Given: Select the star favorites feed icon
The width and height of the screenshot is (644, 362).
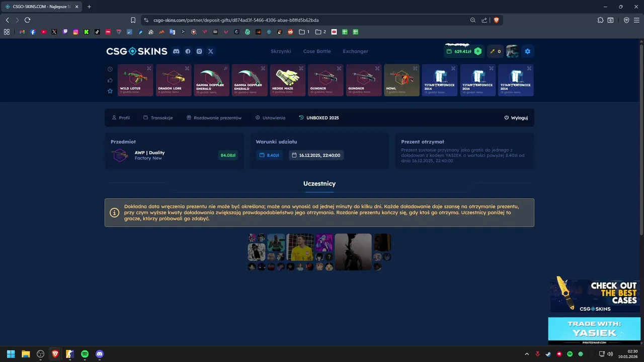Looking at the screenshot, I should click(110, 91).
